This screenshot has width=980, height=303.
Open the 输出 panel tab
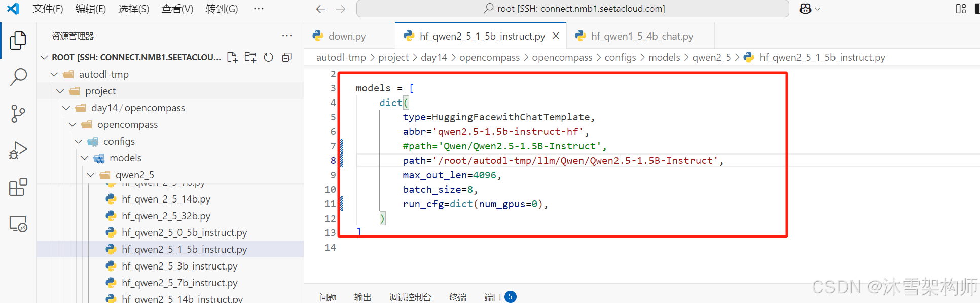point(362,297)
